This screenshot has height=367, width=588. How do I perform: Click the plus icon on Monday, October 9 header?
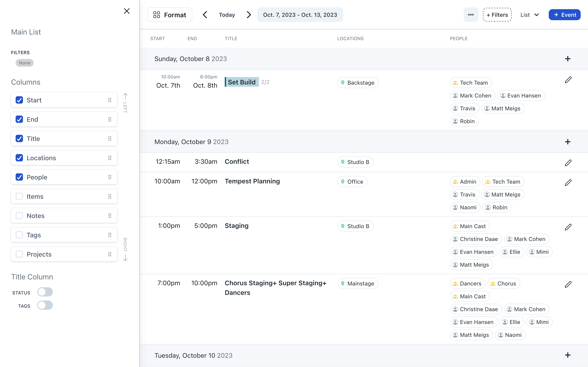pyautogui.click(x=568, y=142)
